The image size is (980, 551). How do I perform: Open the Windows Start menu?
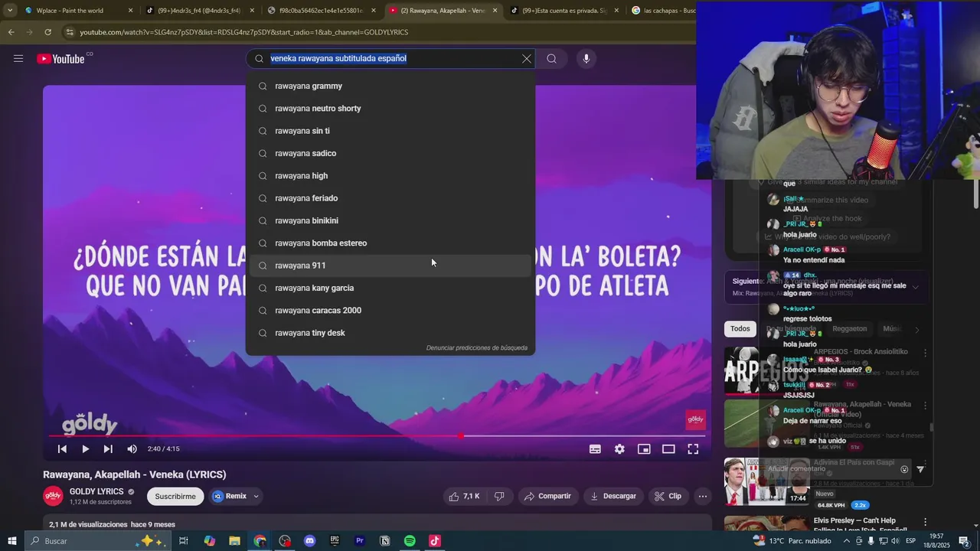[x=12, y=541]
